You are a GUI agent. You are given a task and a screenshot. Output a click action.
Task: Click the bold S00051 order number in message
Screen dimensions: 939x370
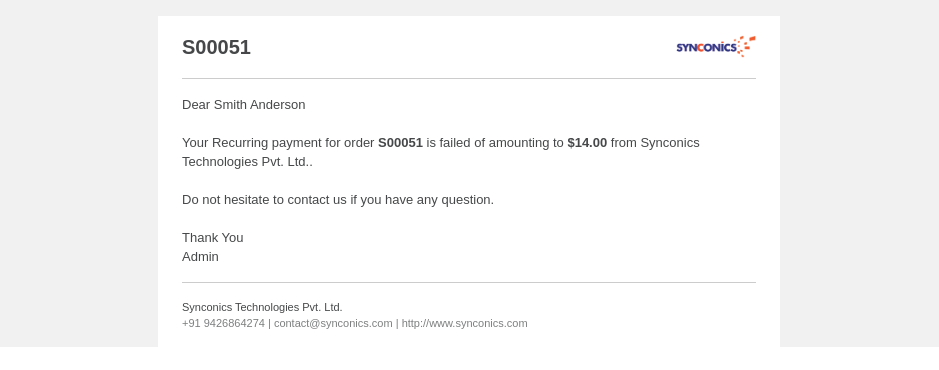[400, 142]
